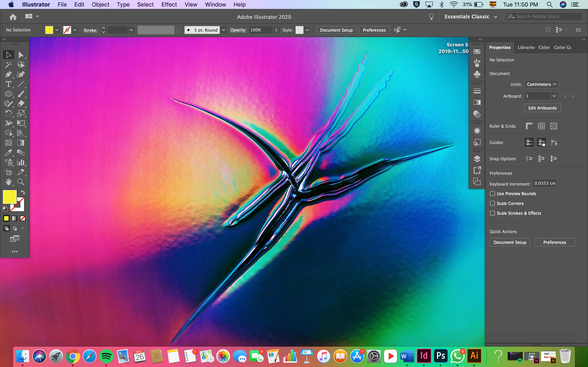Select the Magic Wand tool
Image resolution: width=588 pixels, height=367 pixels.
point(8,65)
